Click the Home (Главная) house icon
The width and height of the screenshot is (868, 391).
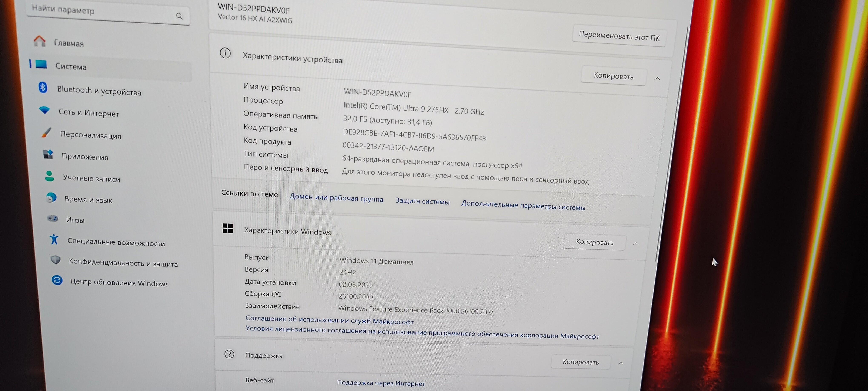(39, 41)
